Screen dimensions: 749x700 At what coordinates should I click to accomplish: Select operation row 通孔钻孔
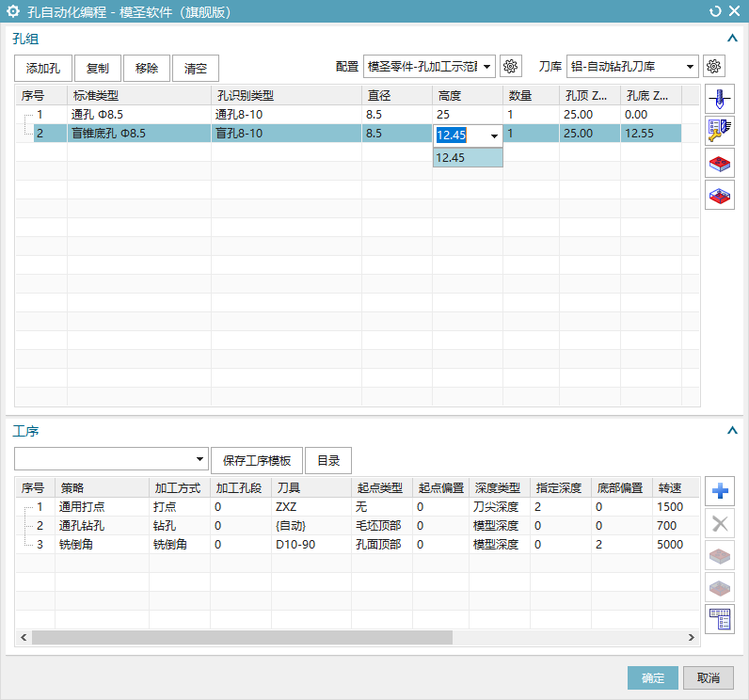(358, 526)
